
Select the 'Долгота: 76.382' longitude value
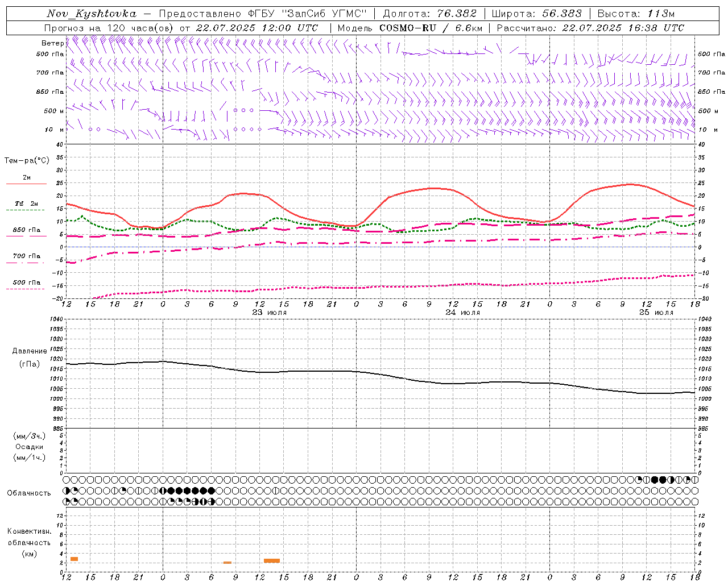429,14
